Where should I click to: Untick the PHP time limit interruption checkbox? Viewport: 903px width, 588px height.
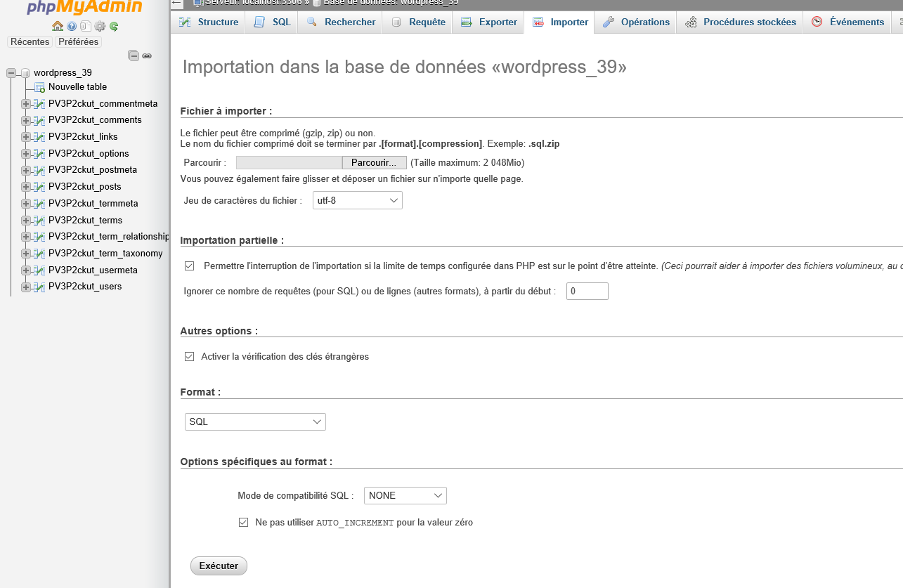(189, 266)
